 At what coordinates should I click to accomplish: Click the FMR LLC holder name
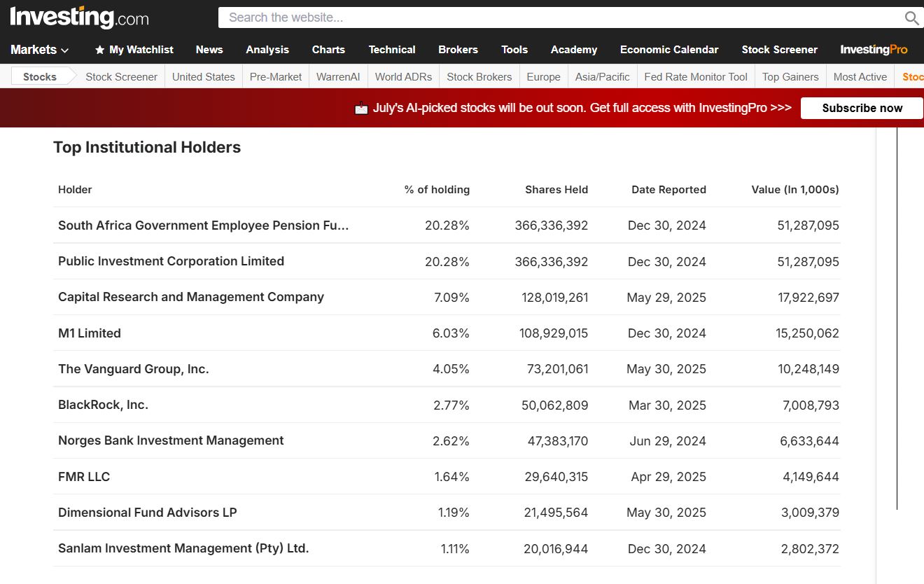[84, 477]
